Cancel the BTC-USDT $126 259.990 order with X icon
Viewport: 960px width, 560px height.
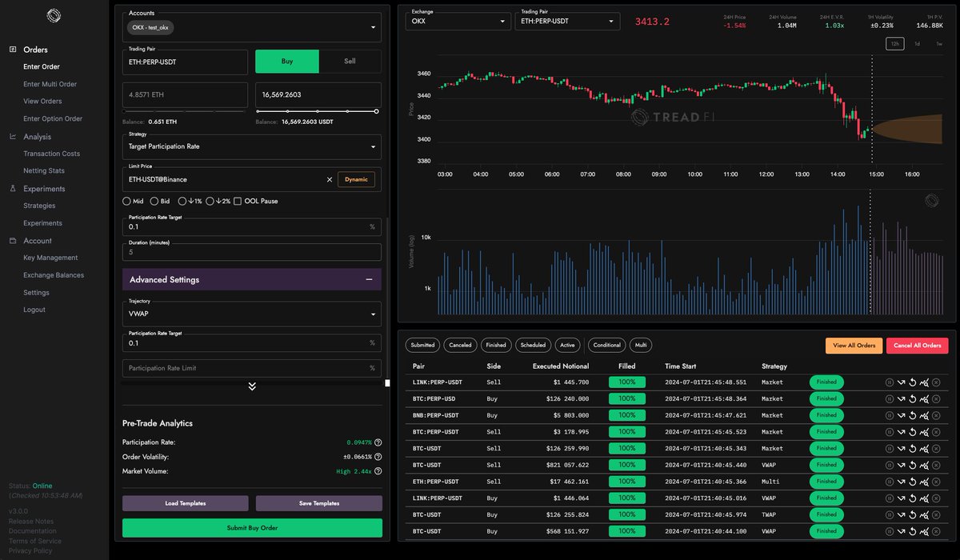click(936, 448)
